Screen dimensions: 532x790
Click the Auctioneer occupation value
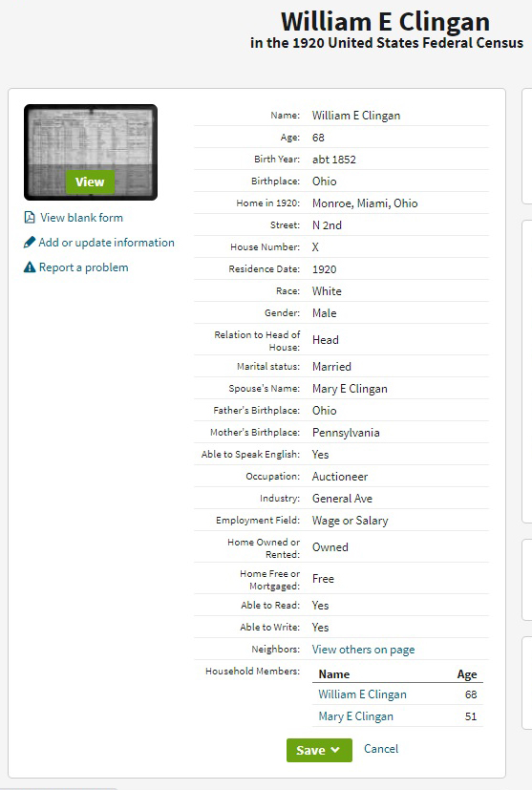340,477
